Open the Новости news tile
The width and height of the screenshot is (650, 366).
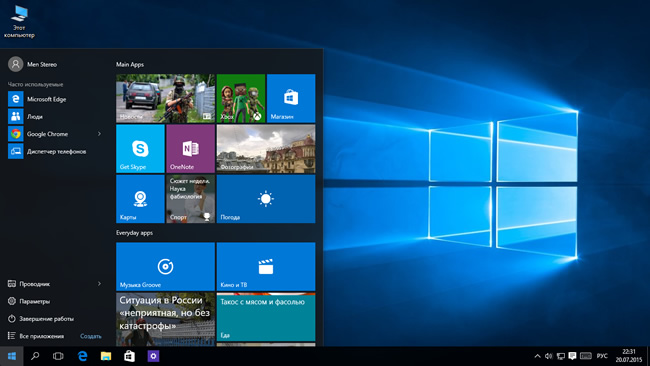coord(165,98)
